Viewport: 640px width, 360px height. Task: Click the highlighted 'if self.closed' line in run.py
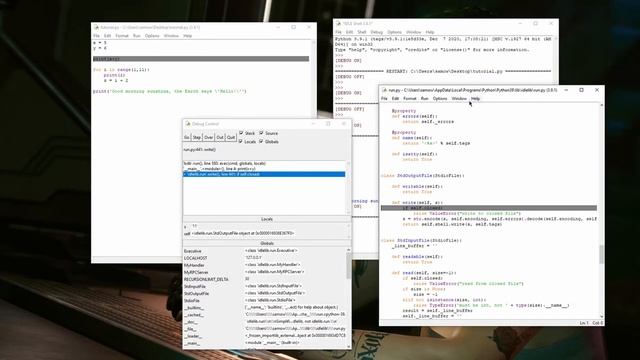click(x=489, y=208)
